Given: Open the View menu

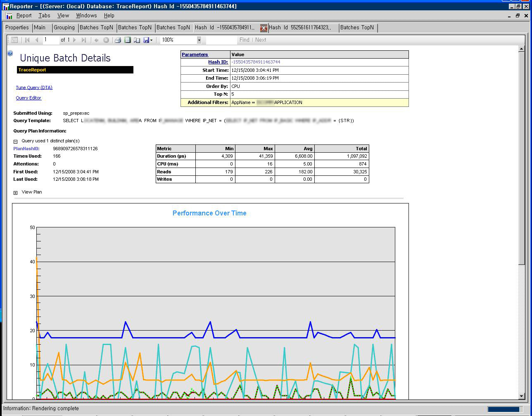Looking at the screenshot, I should tap(63, 15).
